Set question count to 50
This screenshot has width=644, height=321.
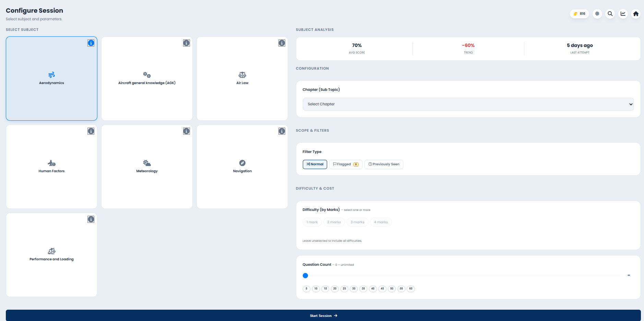coord(392,289)
